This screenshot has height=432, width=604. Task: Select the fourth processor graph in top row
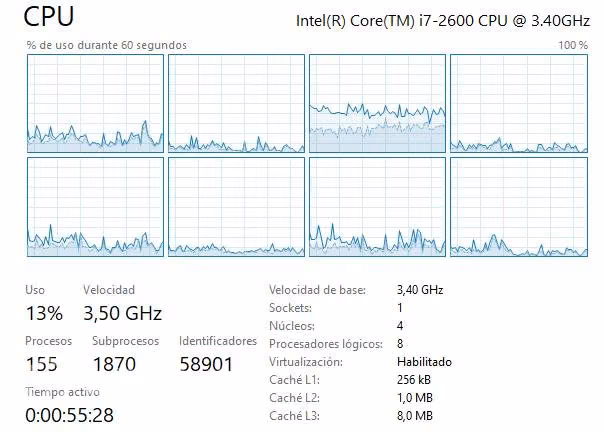tap(519, 103)
